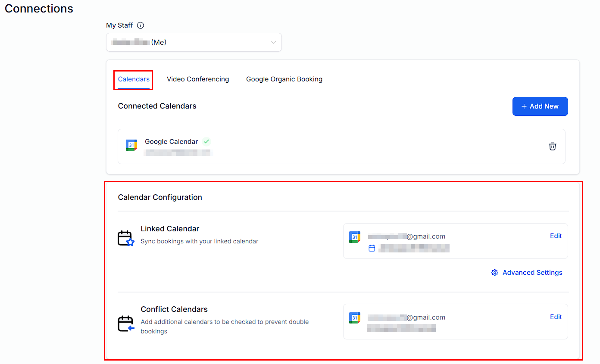Open the My Staff selector dropdown

tap(194, 42)
